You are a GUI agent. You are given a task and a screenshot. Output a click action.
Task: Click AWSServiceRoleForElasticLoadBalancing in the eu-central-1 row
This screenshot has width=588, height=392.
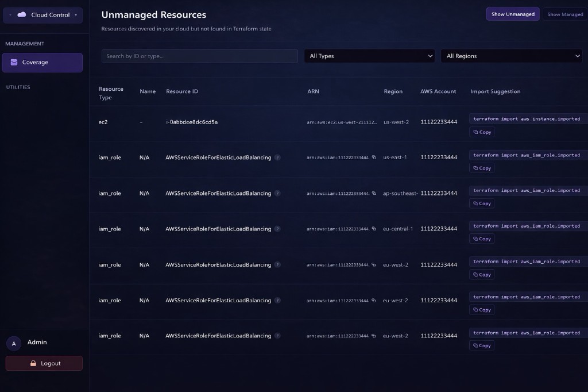(x=218, y=229)
